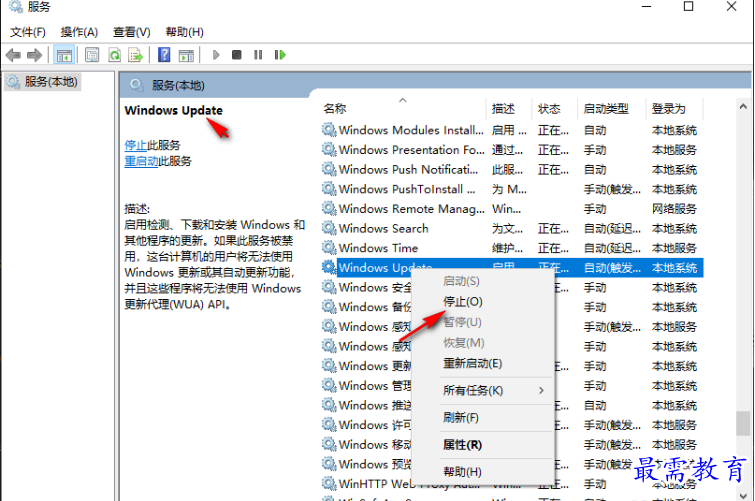The image size is (755, 501).
Task: Select the Windows Push Notifications service row
Action: [512, 170]
